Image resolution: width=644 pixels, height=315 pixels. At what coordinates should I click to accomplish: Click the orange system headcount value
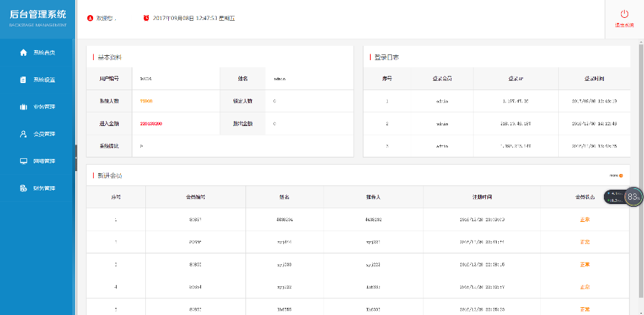click(146, 101)
